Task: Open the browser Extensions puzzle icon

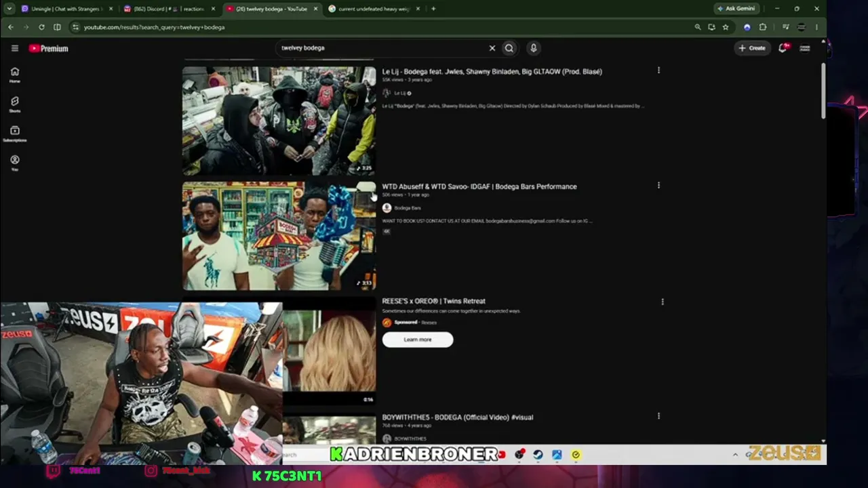Action: tap(763, 27)
